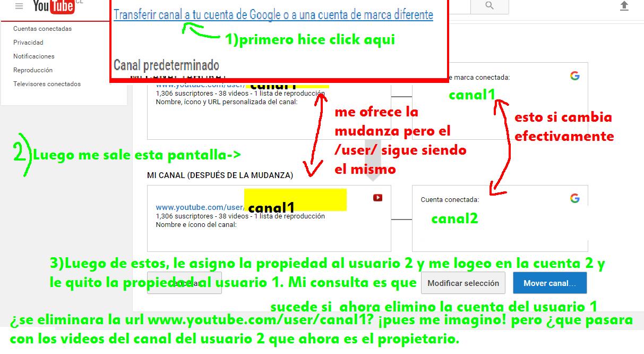Click www.youtube.com/user link after mudanza
The height and width of the screenshot is (354, 644).
click(x=200, y=207)
